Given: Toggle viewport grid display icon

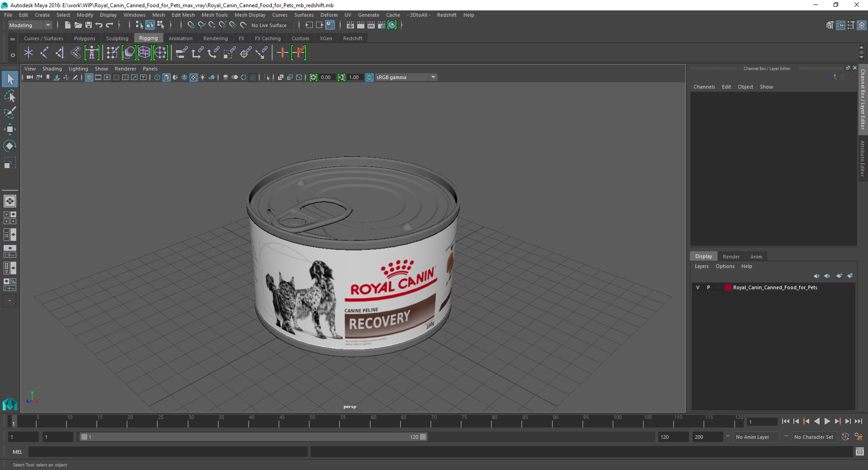Looking at the screenshot, I should pyautogui.click(x=89, y=77).
